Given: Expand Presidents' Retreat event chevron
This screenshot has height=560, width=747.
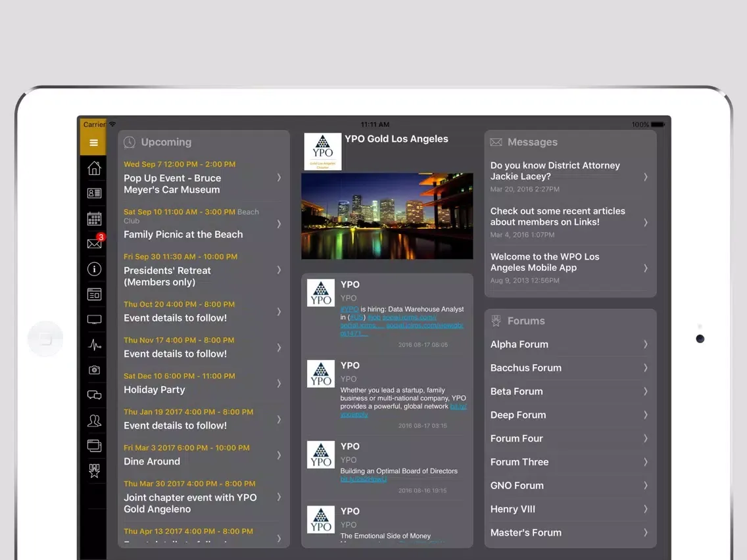Looking at the screenshot, I should [x=279, y=270].
